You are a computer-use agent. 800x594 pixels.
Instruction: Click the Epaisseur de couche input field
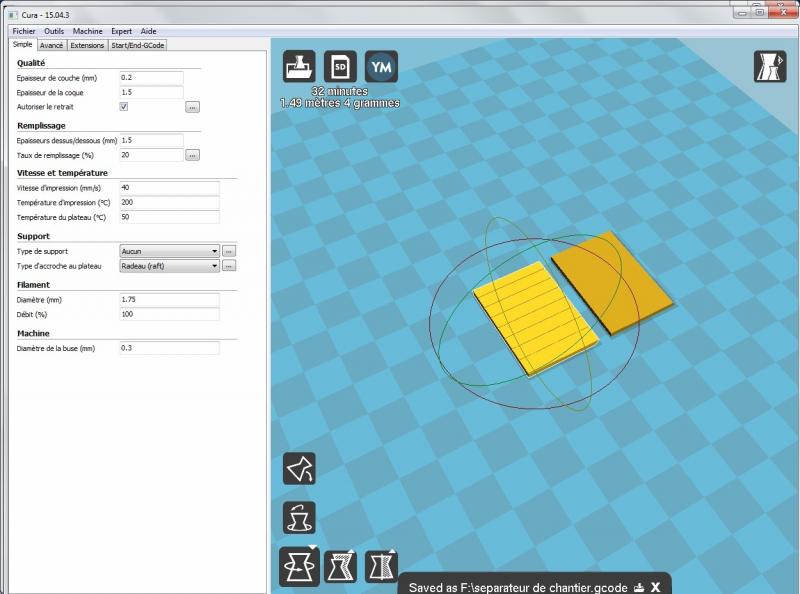(x=150, y=78)
